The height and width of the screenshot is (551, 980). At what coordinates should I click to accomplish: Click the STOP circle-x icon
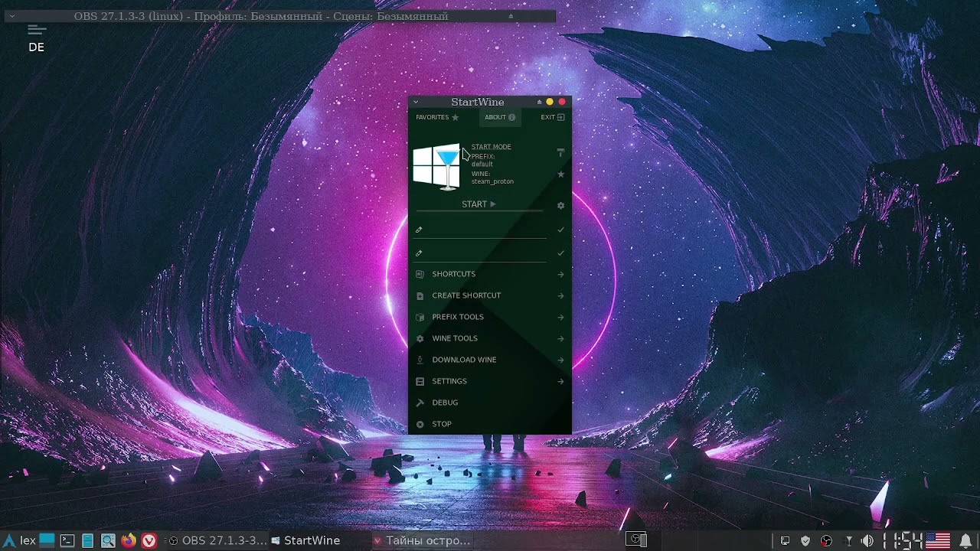(x=420, y=424)
